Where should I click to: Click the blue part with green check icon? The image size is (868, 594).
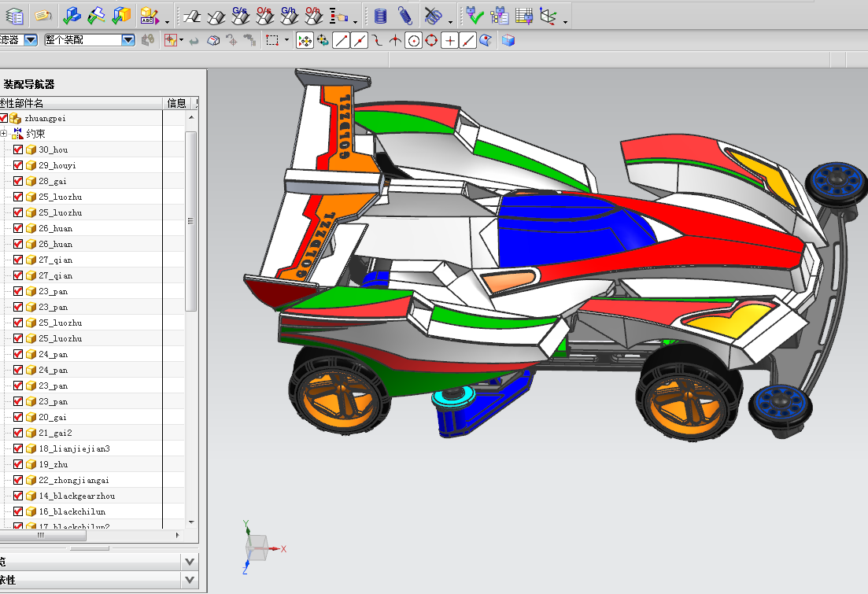pos(72,16)
